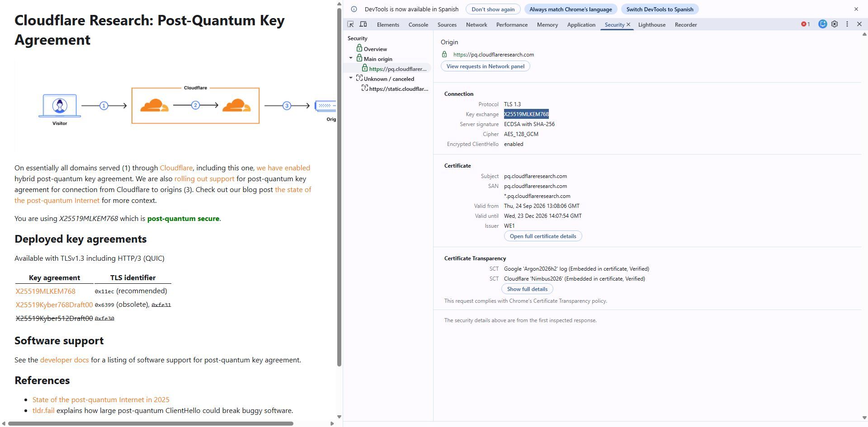Switch to the Console tab
The height and width of the screenshot is (427, 868).
coord(418,25)
